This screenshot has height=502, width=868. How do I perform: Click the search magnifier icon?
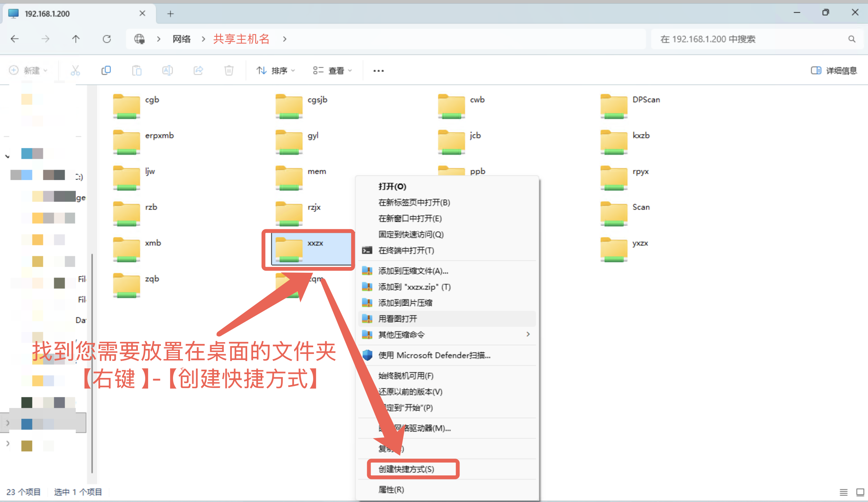851,39
